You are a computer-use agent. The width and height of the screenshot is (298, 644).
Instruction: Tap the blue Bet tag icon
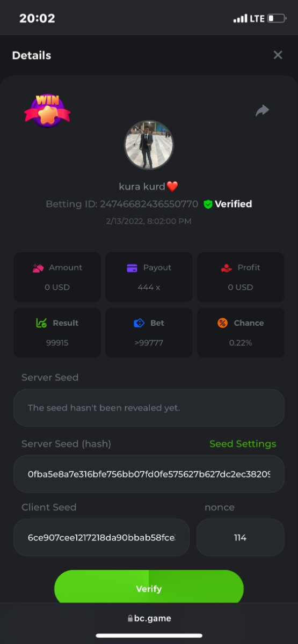pyautogui.click(x=139, y=323)
